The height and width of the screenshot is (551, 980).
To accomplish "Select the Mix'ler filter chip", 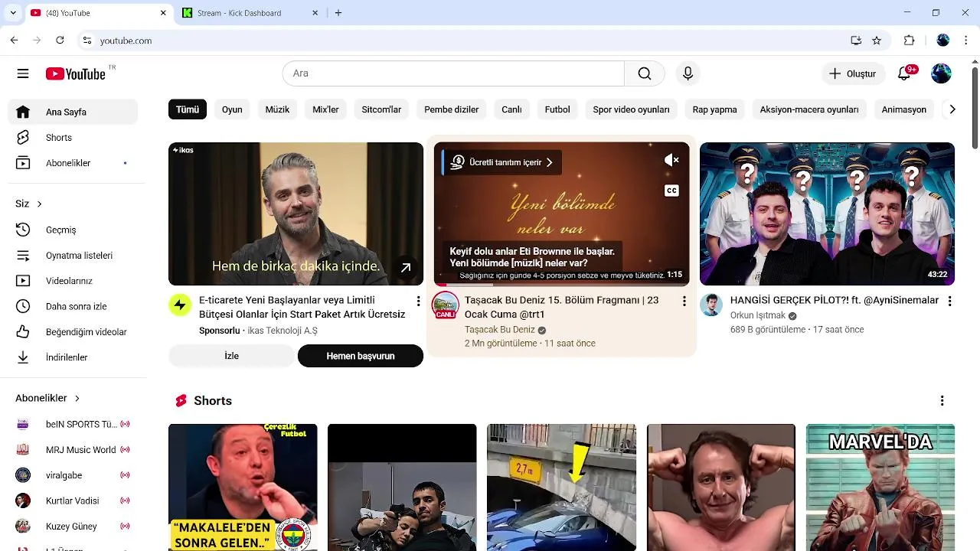I will pyautogui.click(x=325, y=109).
